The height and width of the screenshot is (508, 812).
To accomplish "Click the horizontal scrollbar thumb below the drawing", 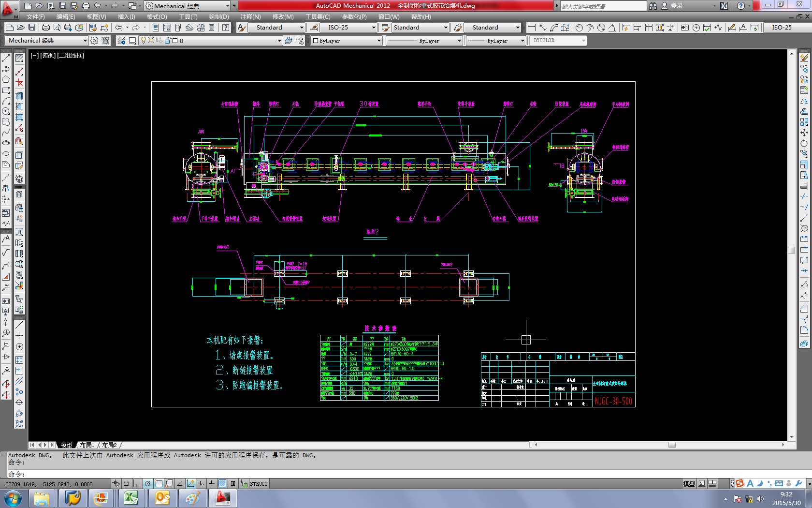I will click(x=672, y=445).
